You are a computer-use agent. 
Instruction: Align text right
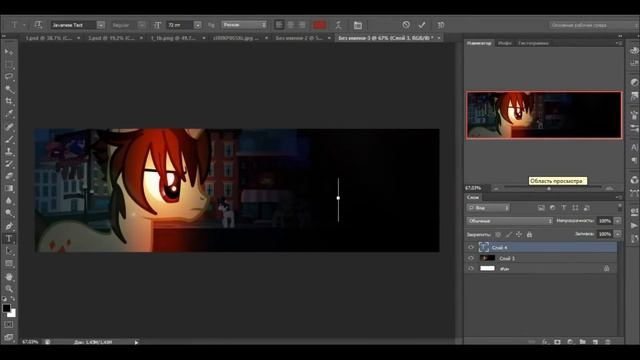302,25
